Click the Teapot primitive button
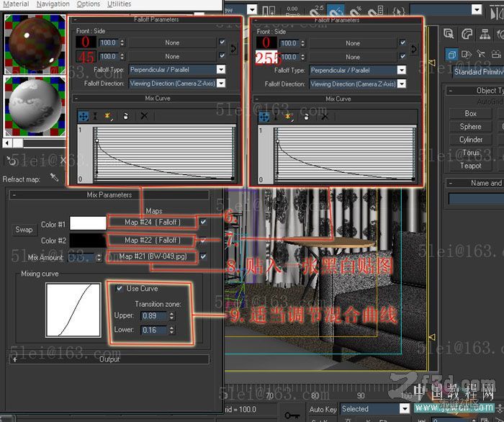 pyautogui.click(x=471, y=166)
